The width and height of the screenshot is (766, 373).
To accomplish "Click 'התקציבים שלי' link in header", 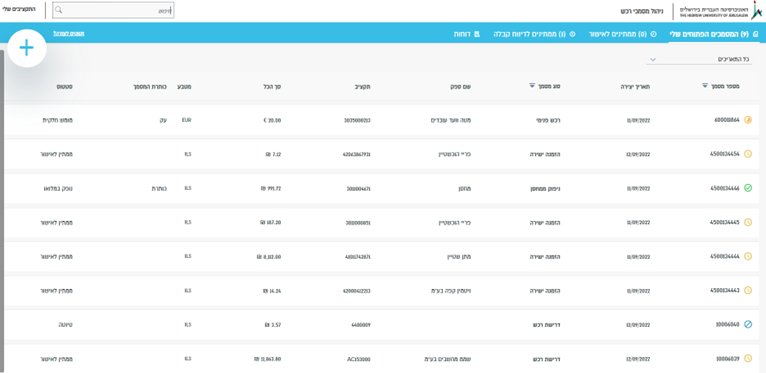I will tap(22, 10).
